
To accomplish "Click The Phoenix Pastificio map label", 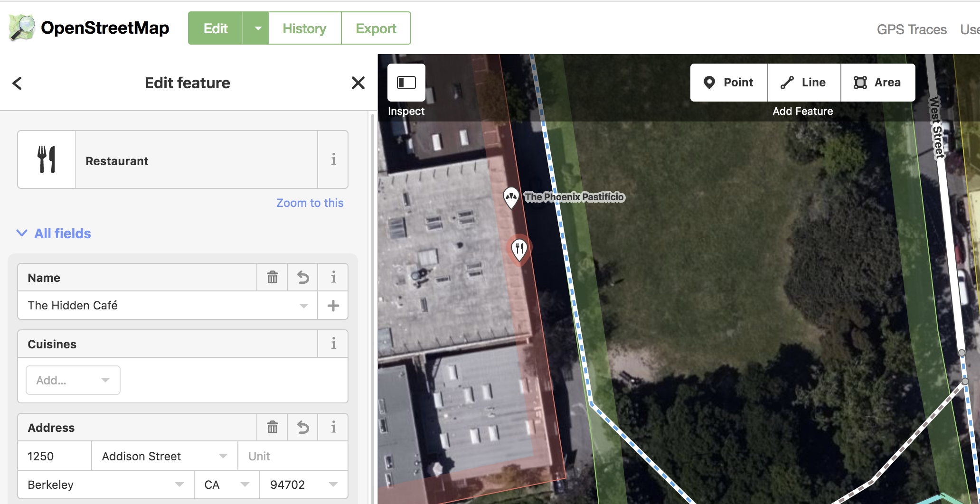I will 574,197.
